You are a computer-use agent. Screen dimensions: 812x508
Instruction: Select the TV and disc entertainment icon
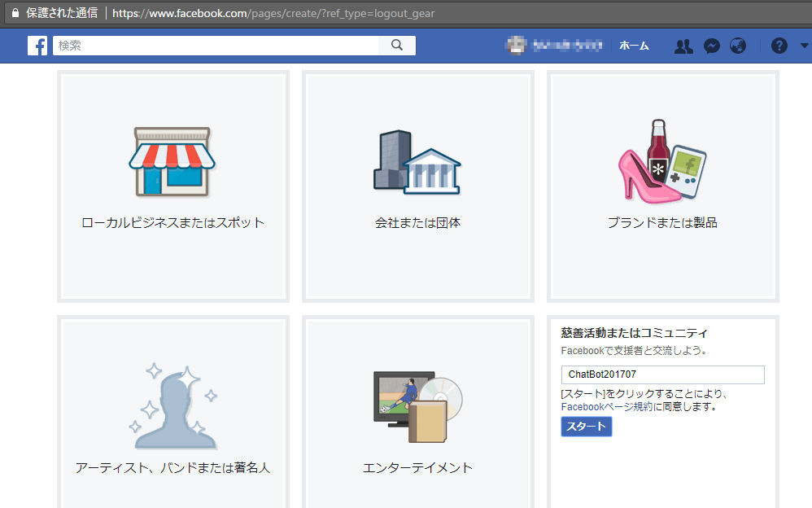417,406
